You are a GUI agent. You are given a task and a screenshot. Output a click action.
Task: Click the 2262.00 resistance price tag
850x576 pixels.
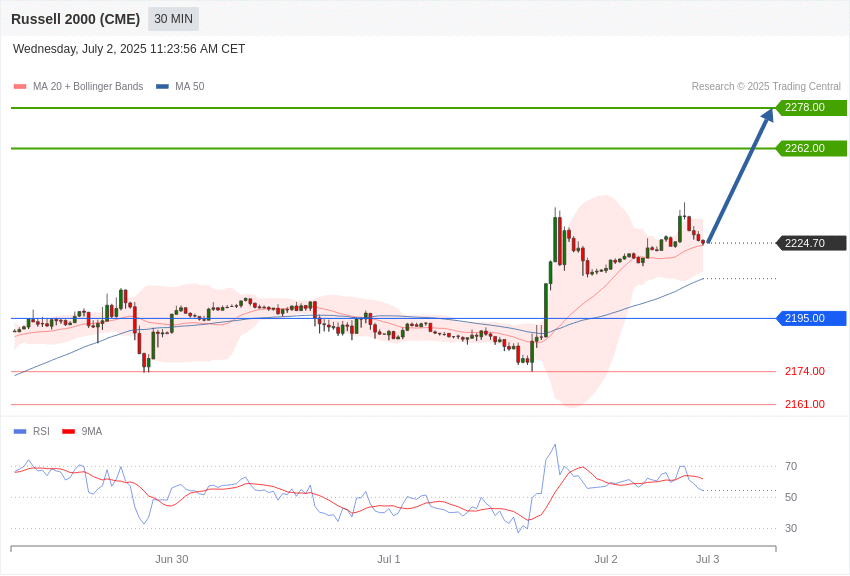point(812,148)
